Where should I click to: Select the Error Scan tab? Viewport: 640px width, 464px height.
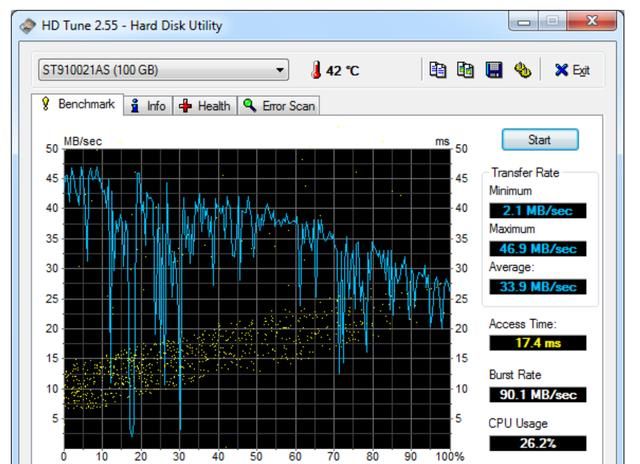point(279,105)
